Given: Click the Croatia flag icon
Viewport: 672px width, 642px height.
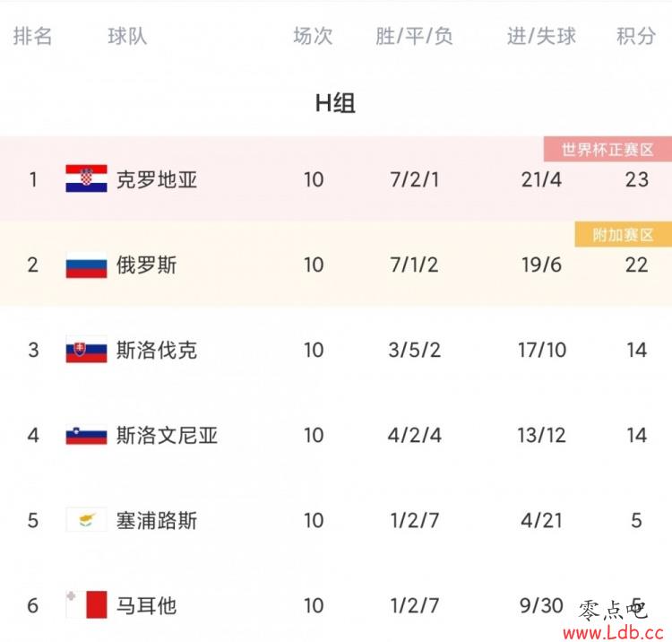Looking at the screenshot, I should (86, 178).
